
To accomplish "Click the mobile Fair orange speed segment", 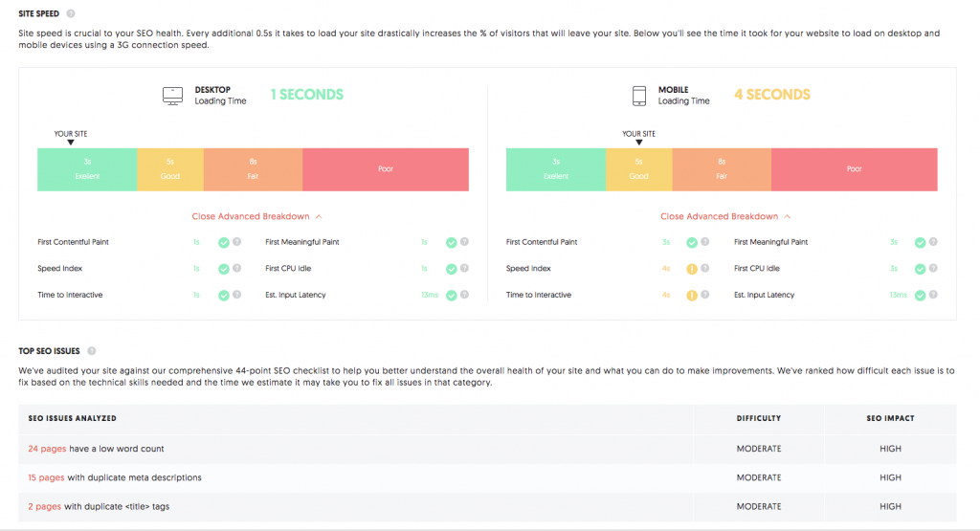I will point(722,169).
